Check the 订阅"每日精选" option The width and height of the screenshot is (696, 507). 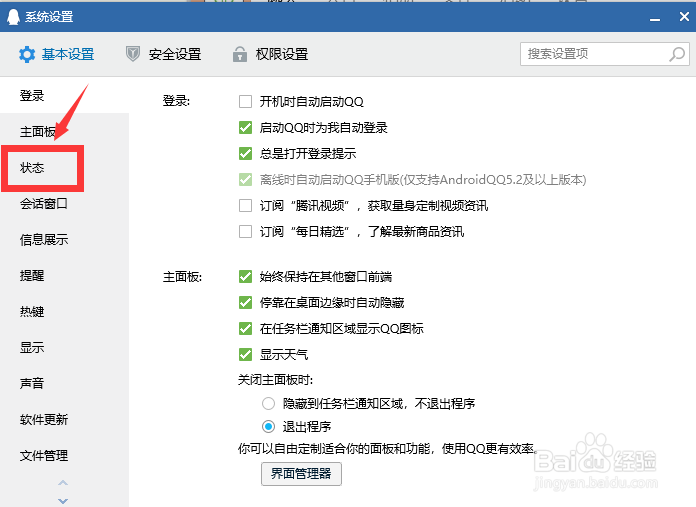[x=245, y=231]
